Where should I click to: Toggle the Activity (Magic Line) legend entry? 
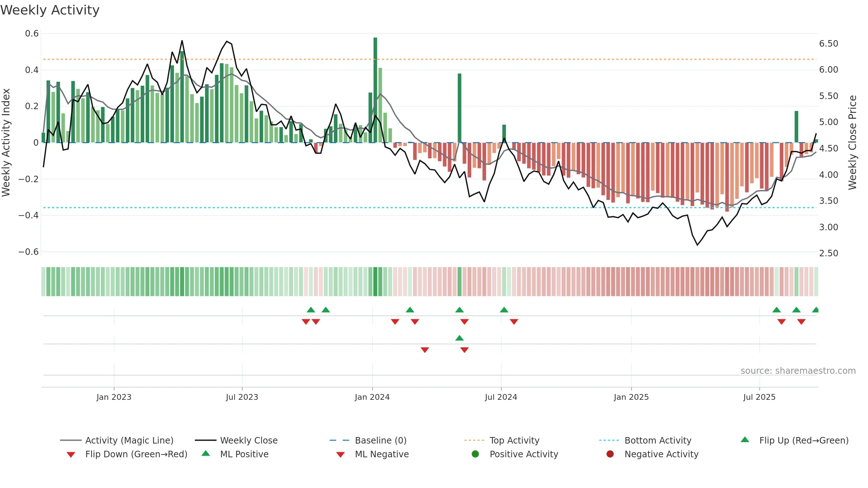(117, 440)
